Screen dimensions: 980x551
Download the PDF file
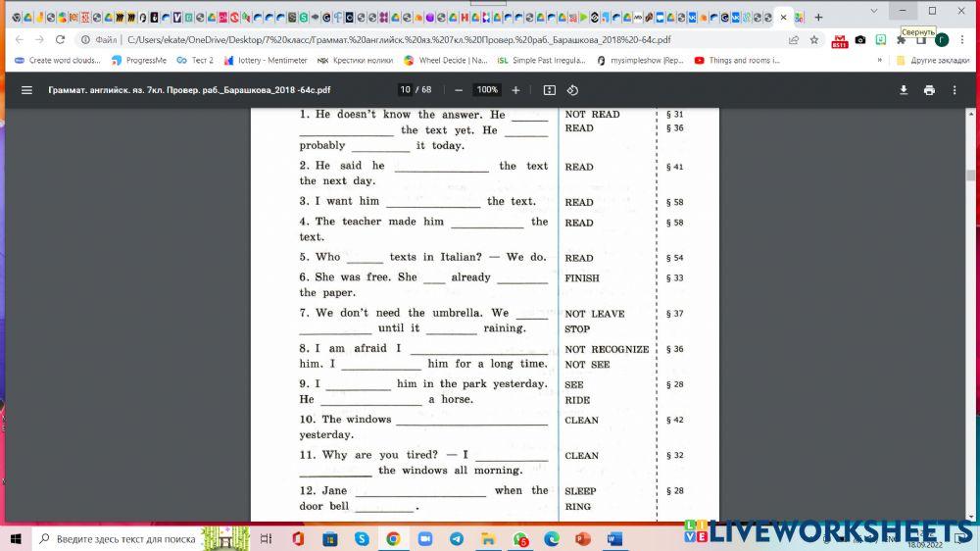tap(904, 90)
